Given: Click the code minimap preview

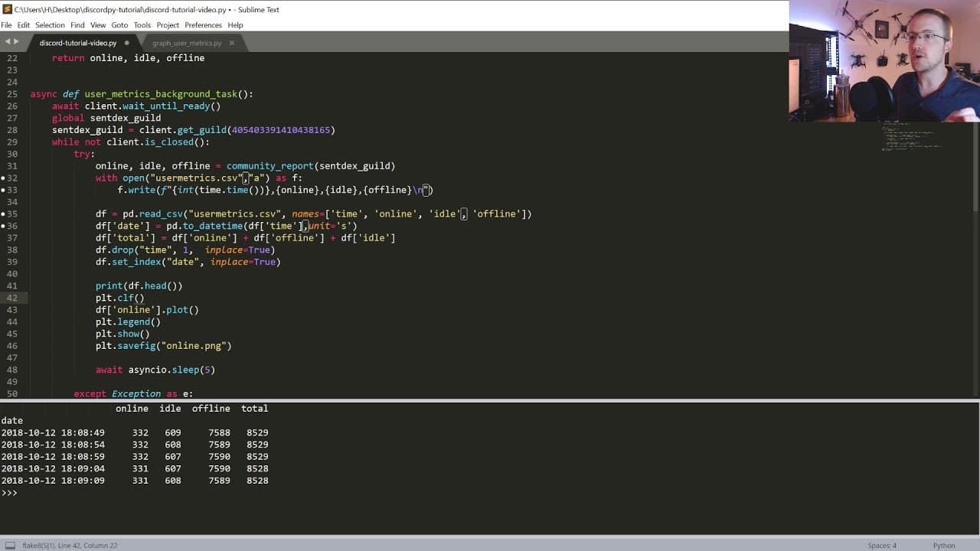Looking at the screenshot, I should pyautogui.click(x=911, y=136).
